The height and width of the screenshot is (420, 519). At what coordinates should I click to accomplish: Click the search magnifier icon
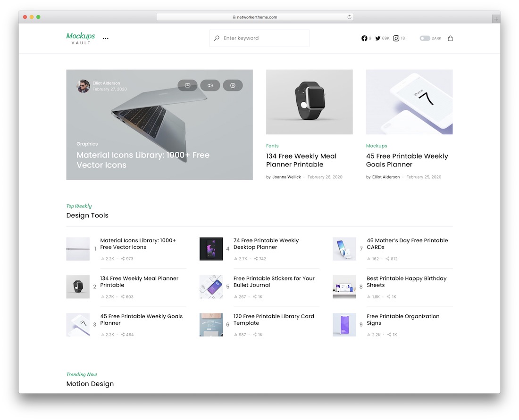[217, 38]
